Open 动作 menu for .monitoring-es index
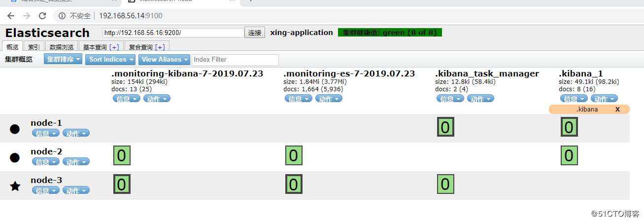The image size is (644, 222). coord(329,99)
